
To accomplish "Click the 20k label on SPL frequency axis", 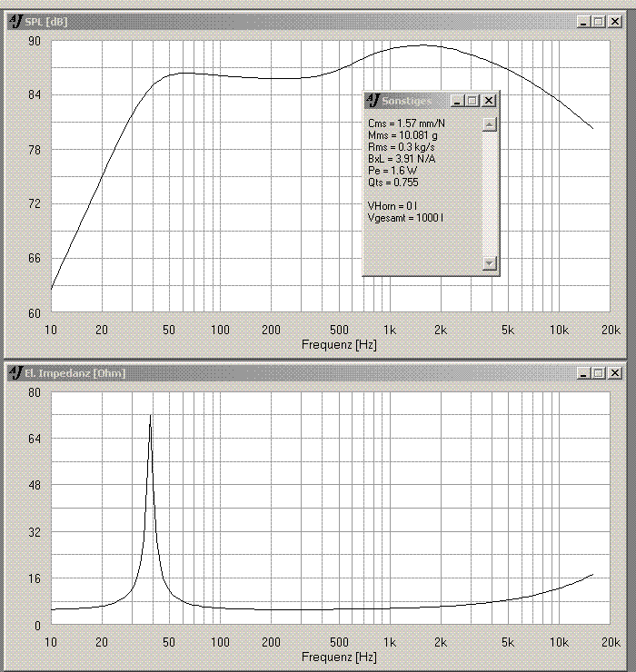I will coord(611,330).
